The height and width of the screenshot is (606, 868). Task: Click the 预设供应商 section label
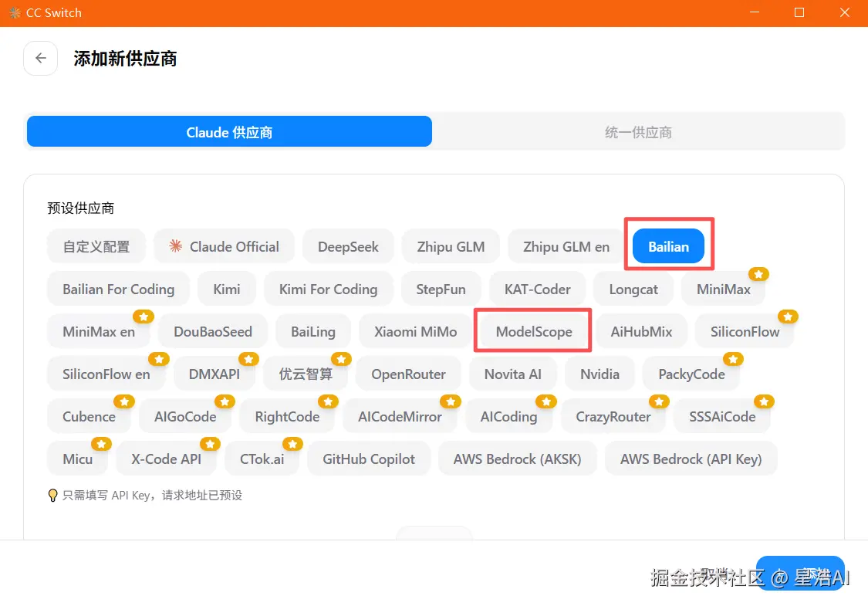tap(81, 208)
